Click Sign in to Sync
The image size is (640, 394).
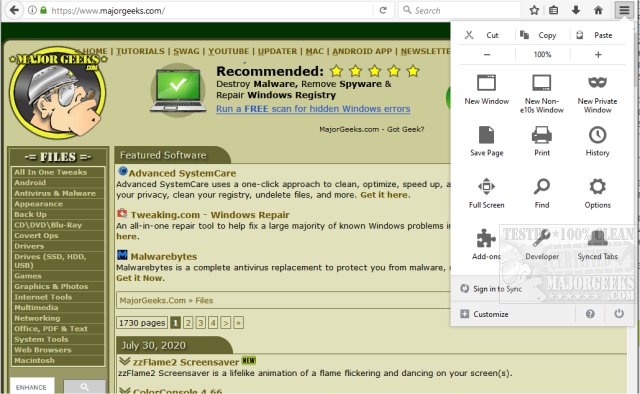(492, 289)
